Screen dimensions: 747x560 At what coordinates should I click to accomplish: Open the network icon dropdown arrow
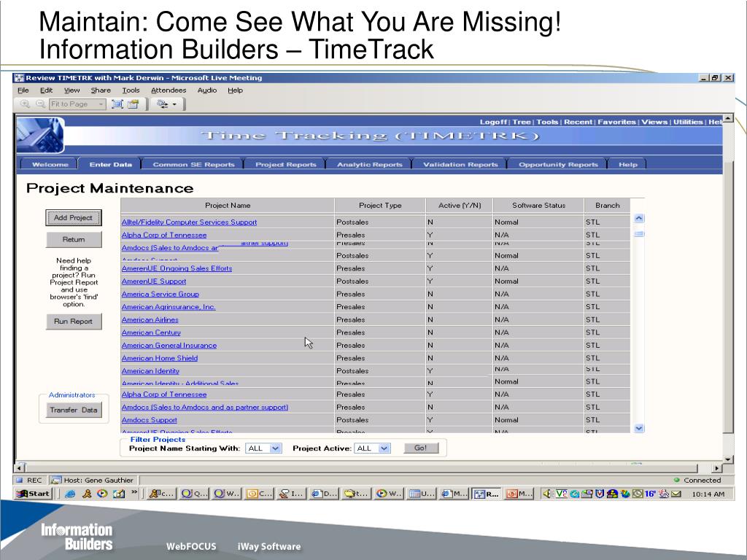pyautogui.click(x=174, y=104)
